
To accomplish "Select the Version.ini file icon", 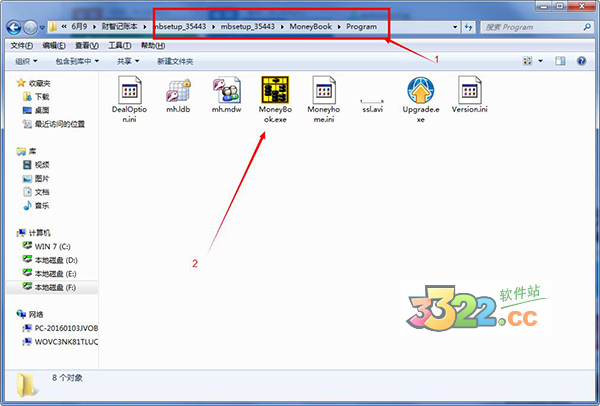I will (x=470, y=90).
